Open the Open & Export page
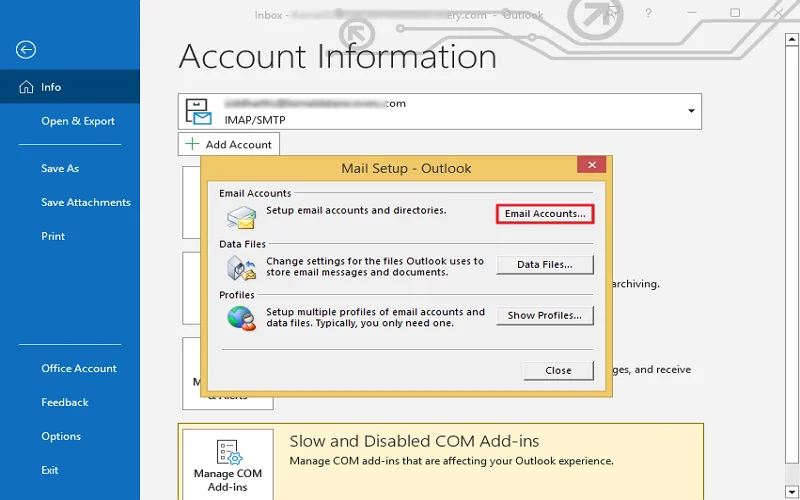 (x=78, y=121)
